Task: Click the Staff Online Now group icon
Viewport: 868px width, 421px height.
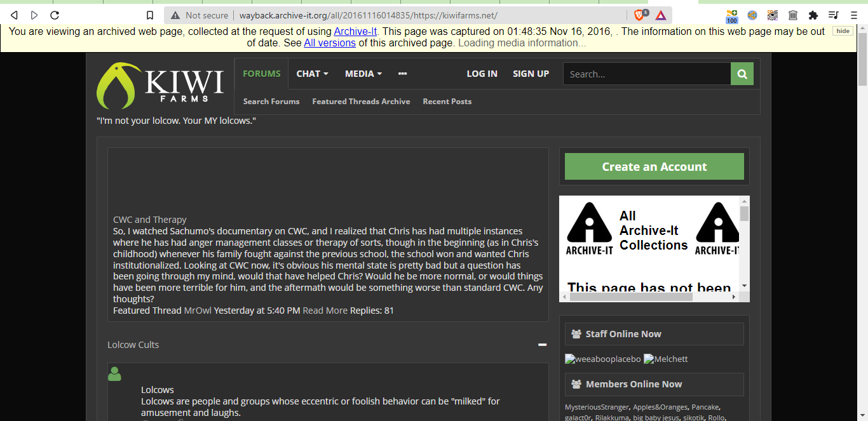Action: click(576, 334)
